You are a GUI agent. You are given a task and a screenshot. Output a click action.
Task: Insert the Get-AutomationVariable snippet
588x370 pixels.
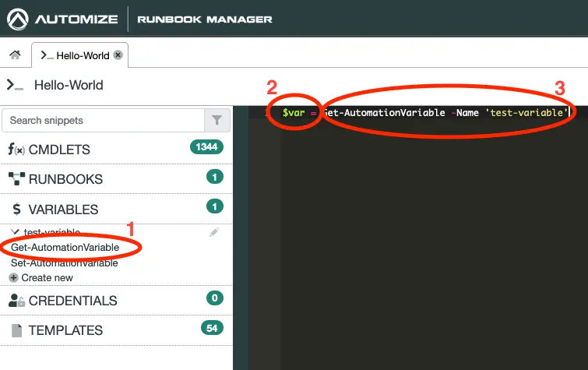click(x=65, y=247)
